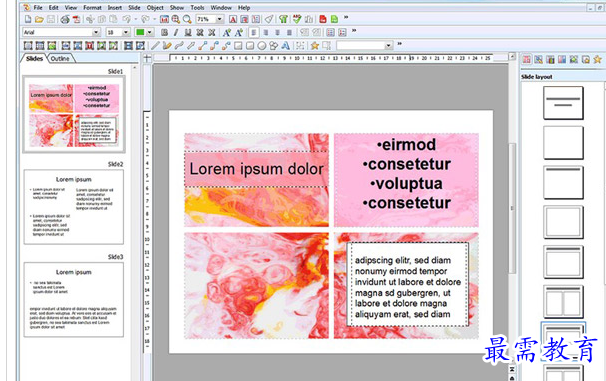Open the 71% zoom level dropdown
The height and width of the screenshot is (381, 606).
tap(220, 19)
